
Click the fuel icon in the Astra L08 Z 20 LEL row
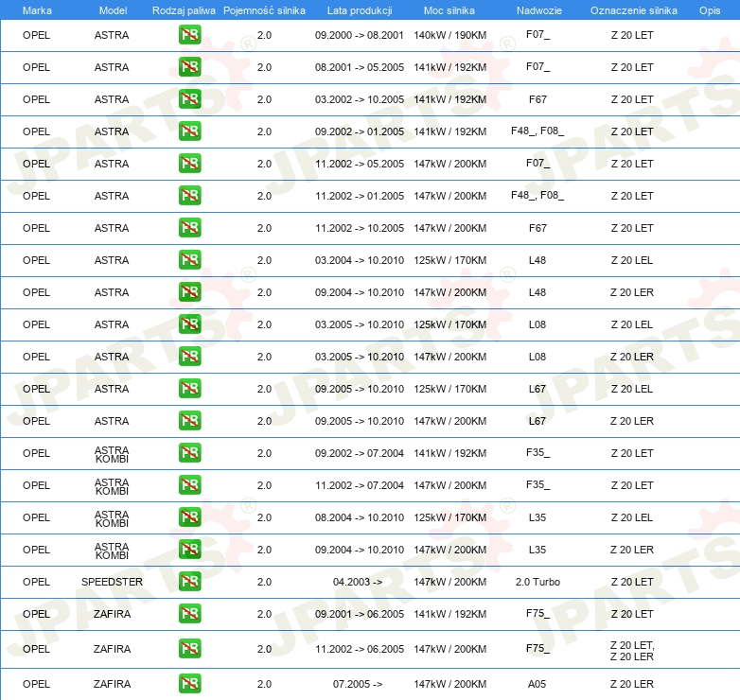pos(189,324)
